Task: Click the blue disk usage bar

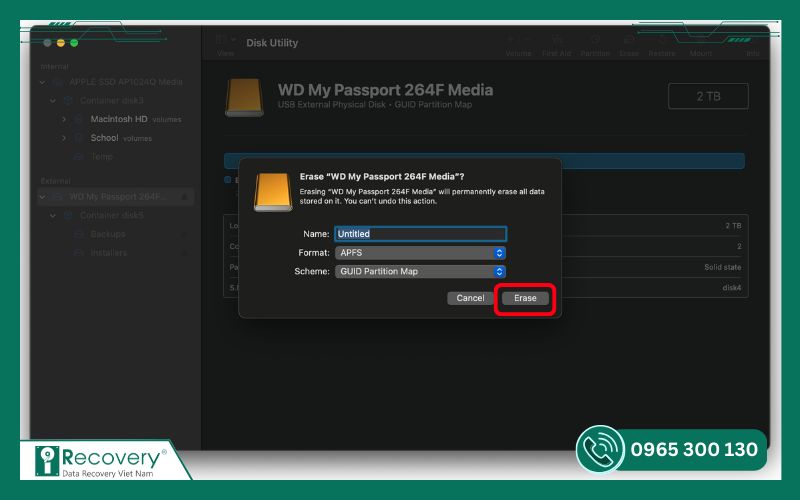Action: (484, 160)
